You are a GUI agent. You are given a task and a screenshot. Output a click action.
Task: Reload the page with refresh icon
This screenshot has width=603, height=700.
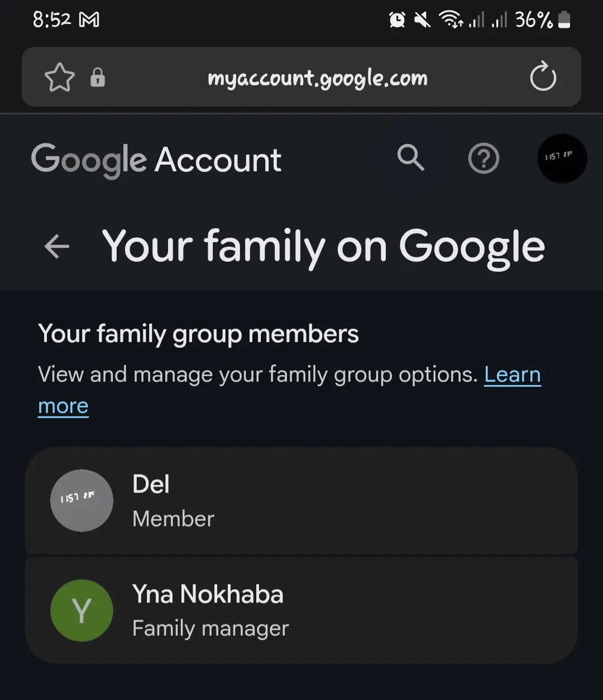(x=543, y=77)
